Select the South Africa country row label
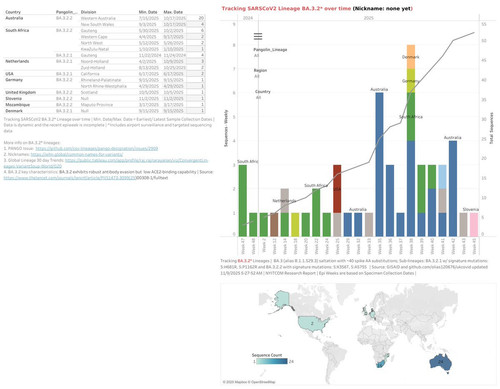The image size is (500, 389). [x=17, y=30]
